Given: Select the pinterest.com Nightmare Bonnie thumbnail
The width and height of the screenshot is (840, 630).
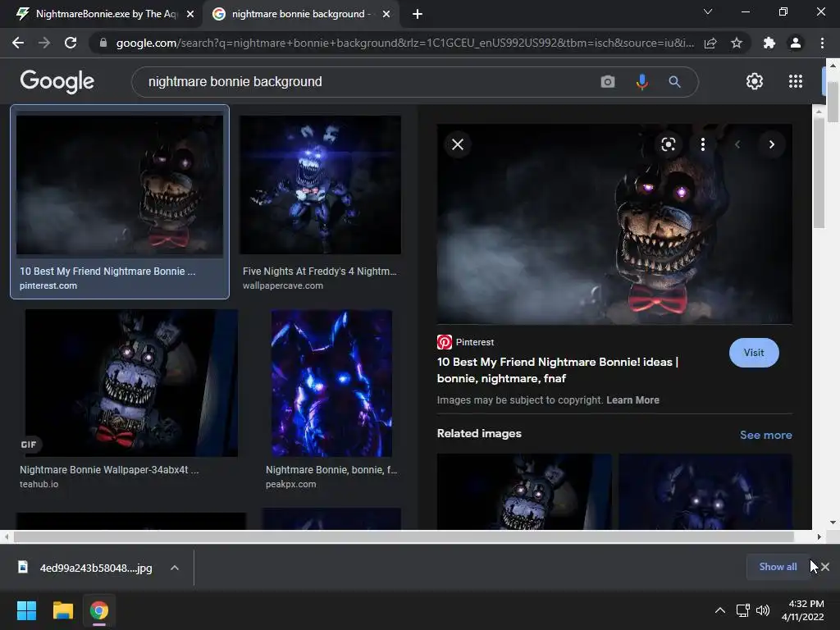Looking at the screenshot, I should [x=120, y=185].
